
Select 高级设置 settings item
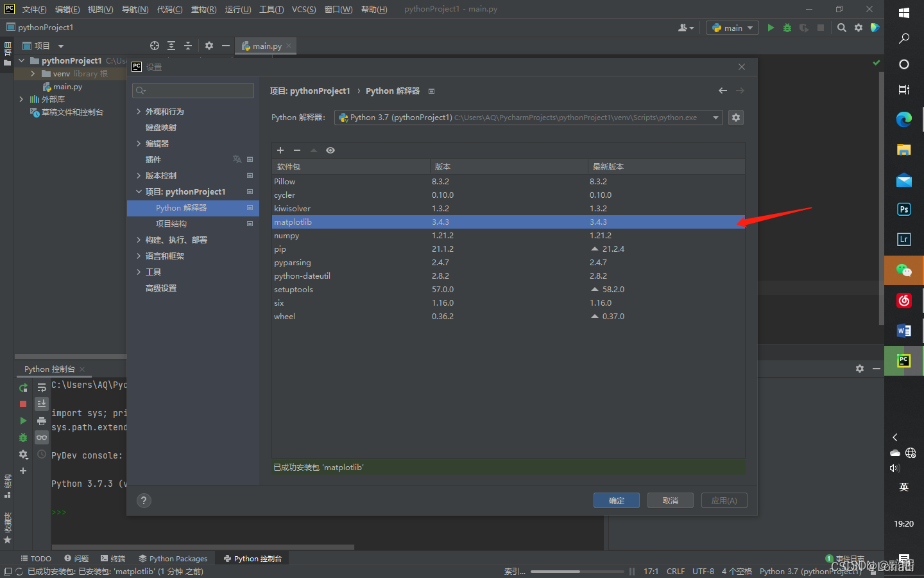pyautogui.click(x=161, y=288)
